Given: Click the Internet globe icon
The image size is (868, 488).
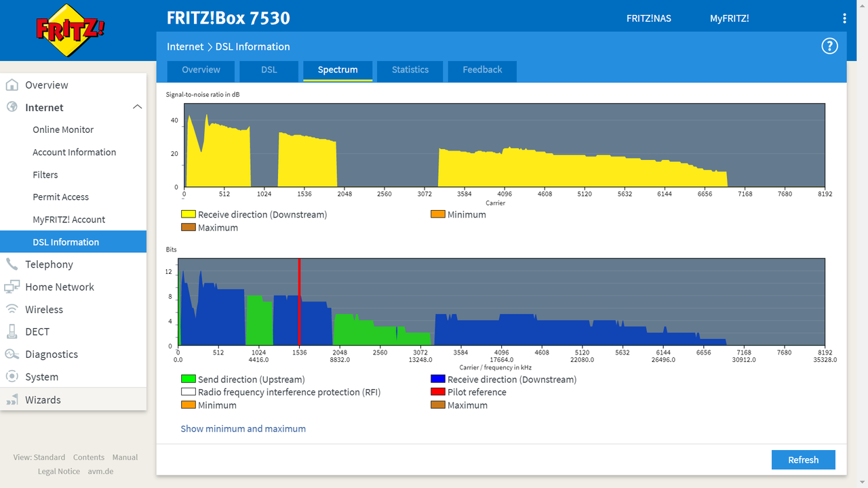Looking at the screenshot, I should tap(12, 107).
